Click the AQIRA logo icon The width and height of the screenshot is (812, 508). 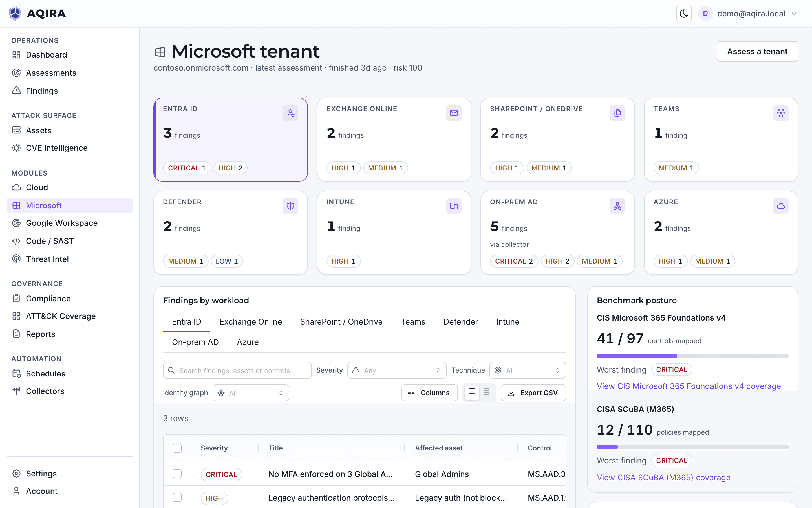click(x=15, y=14)
